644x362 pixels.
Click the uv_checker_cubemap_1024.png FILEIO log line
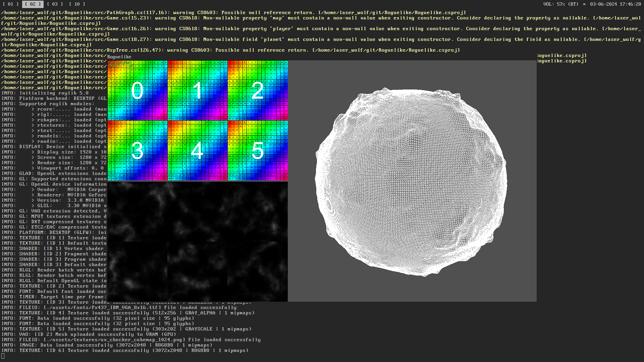pyautogui.click(x=131, y=340)
